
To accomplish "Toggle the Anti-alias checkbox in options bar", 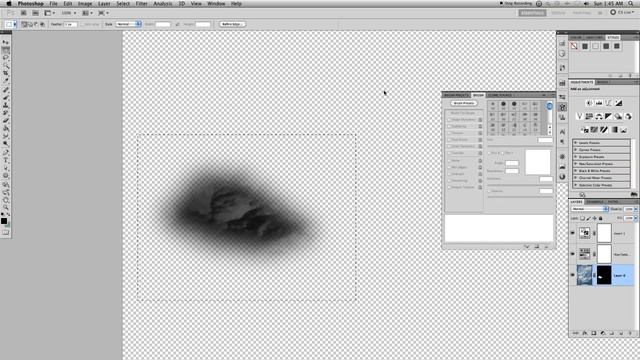I will [82, 24].
